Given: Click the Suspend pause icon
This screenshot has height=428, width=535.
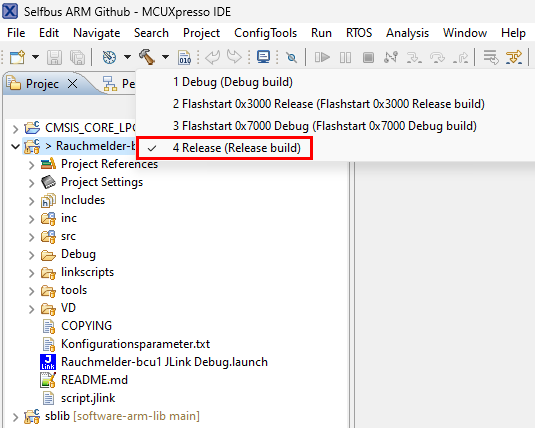Looking at the screenshot, I should (x=345, y=57).
